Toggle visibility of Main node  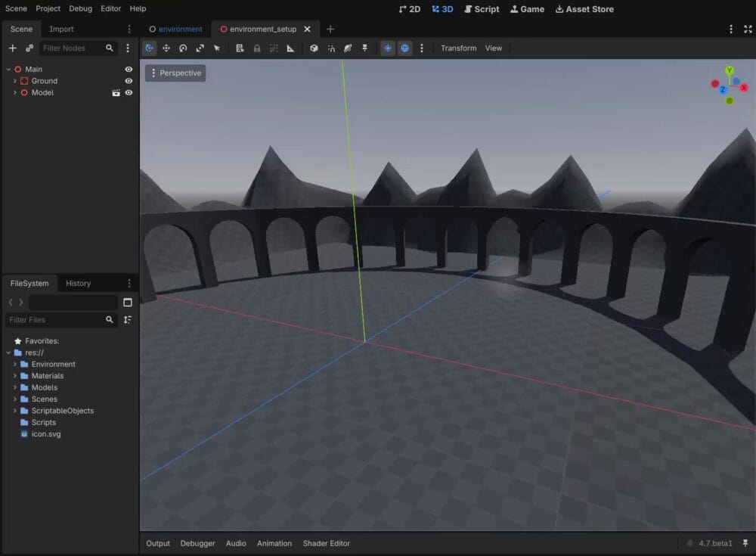point(129,70)
